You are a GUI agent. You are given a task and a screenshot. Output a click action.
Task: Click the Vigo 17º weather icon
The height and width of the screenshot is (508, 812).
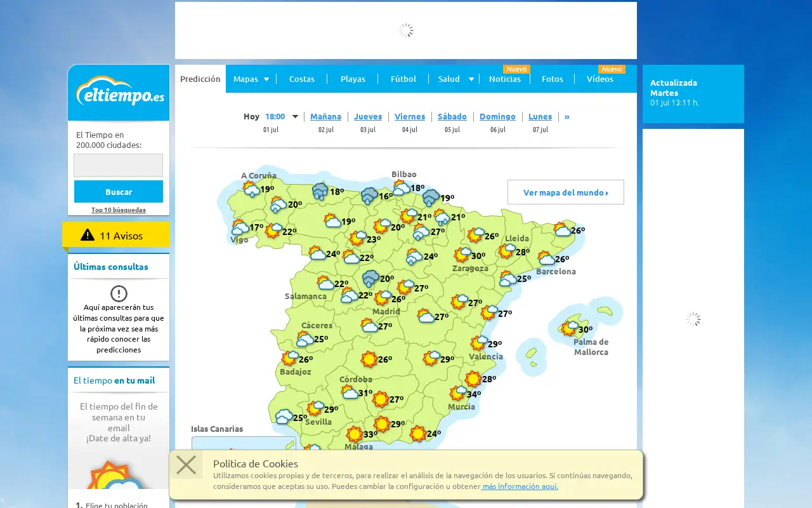240,227
